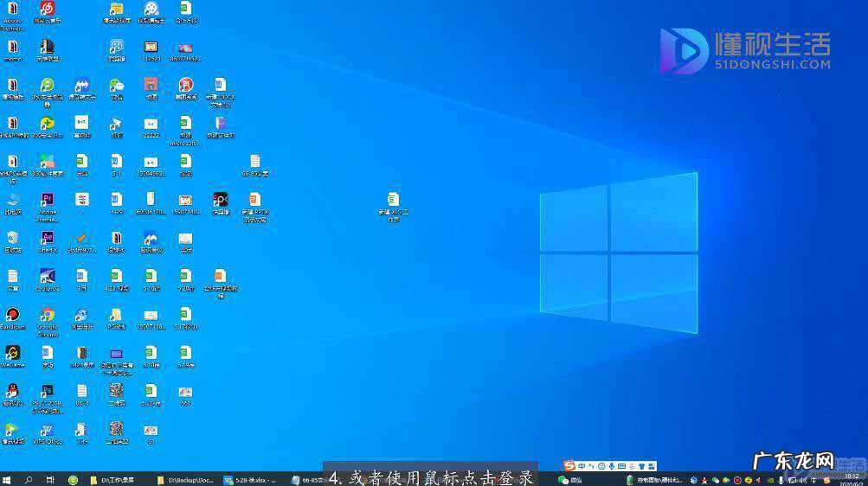Switch to the 5.28 xlsx taskbar window
Viewport: 868px width, 486px height.
[251, 479]
